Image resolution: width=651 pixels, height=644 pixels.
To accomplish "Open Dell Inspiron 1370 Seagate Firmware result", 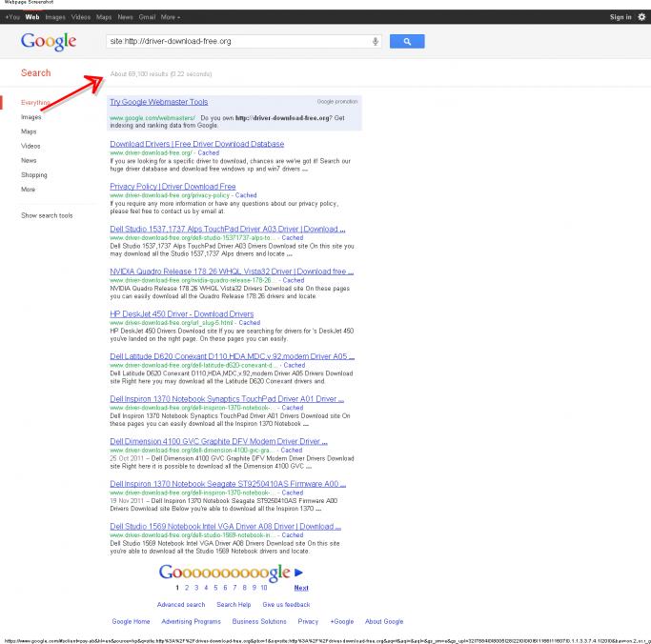I will coord(228,484).
